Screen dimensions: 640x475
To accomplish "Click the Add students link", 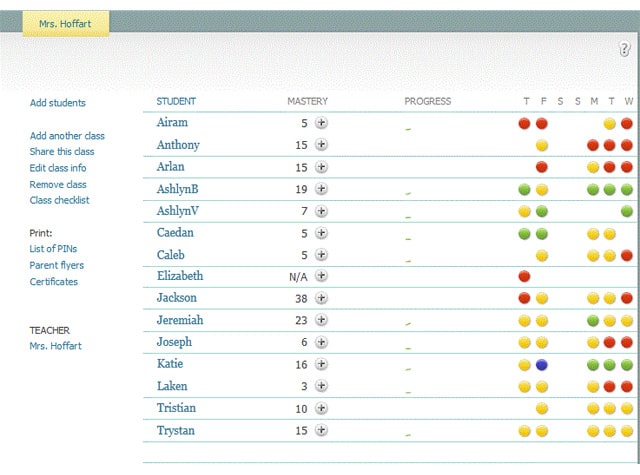I will click(x=58, y=103).
